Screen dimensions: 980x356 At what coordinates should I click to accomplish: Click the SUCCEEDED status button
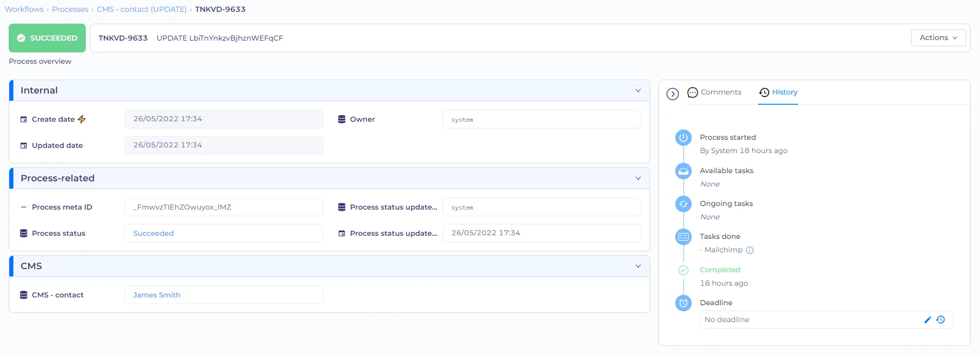coord(47,38)
